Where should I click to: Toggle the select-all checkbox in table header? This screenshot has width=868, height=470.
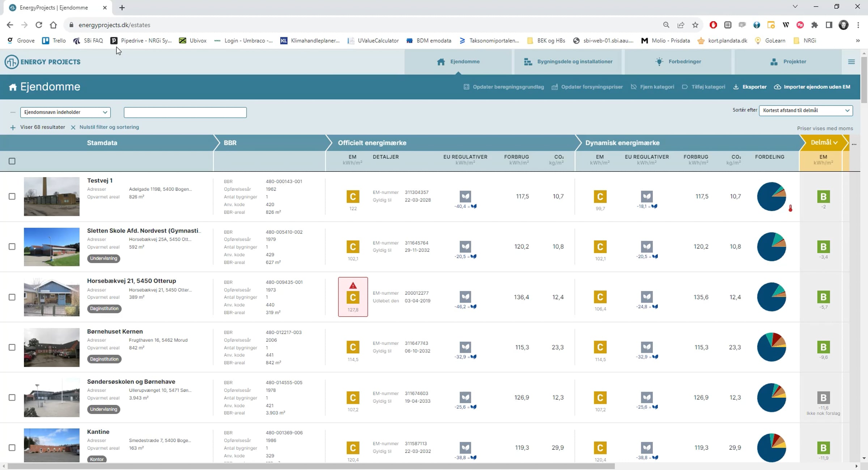click(x=12, y=161)
